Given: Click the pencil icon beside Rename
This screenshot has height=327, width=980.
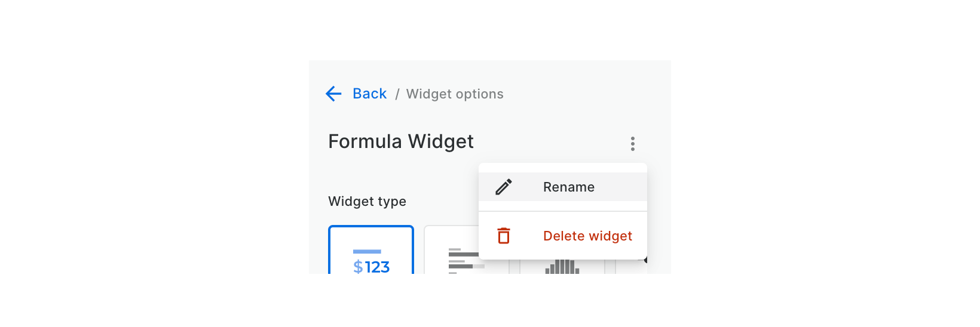Looking at the screenshot, I should (504, 187).
